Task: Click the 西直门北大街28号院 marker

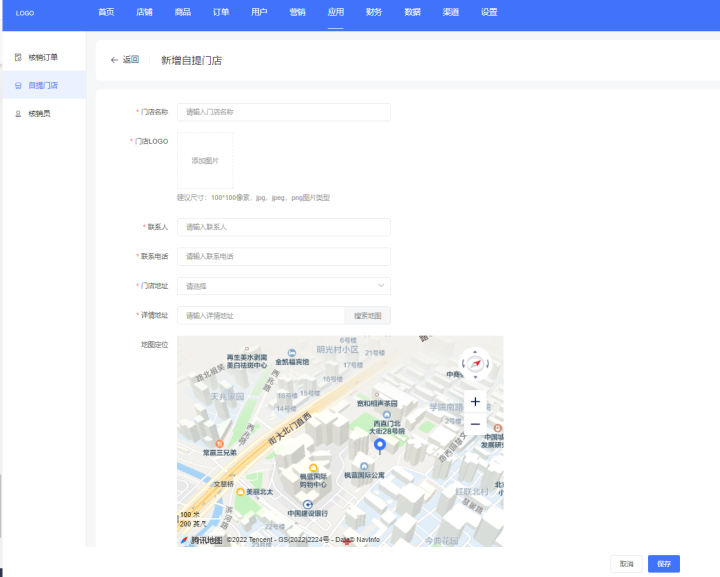Action: 387,415
